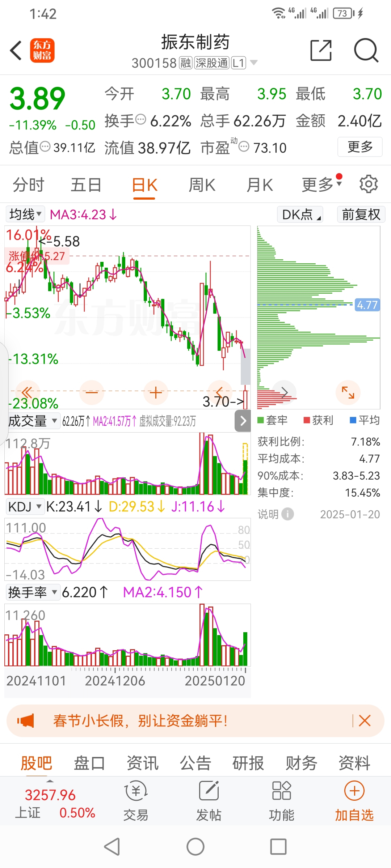Open the 资讯 tab

[143, 763]
